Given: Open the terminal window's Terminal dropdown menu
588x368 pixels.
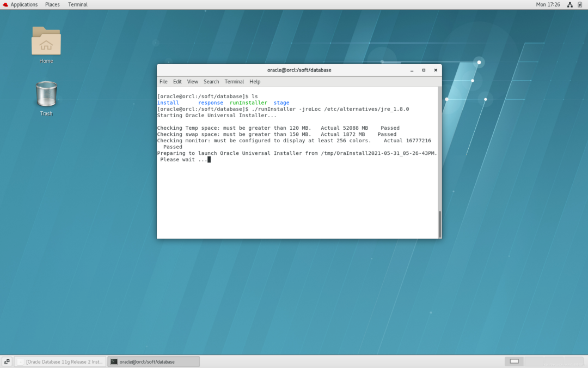Looking at the screenshot, I should point(234,81).
